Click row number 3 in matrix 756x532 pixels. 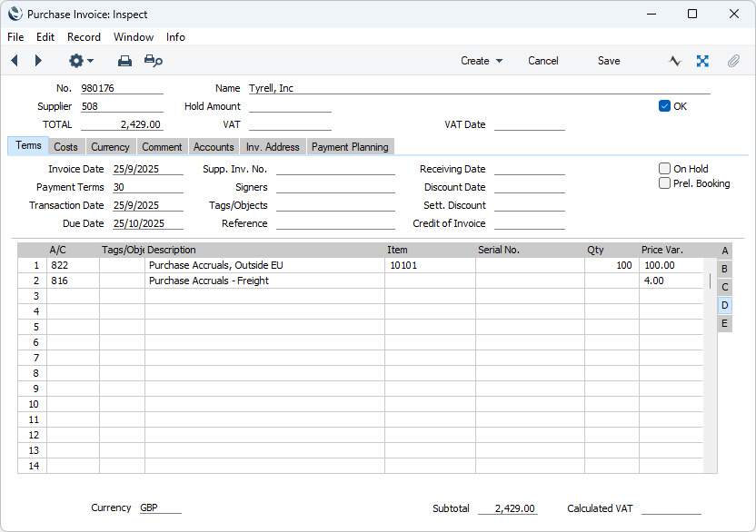coord(33,296)
